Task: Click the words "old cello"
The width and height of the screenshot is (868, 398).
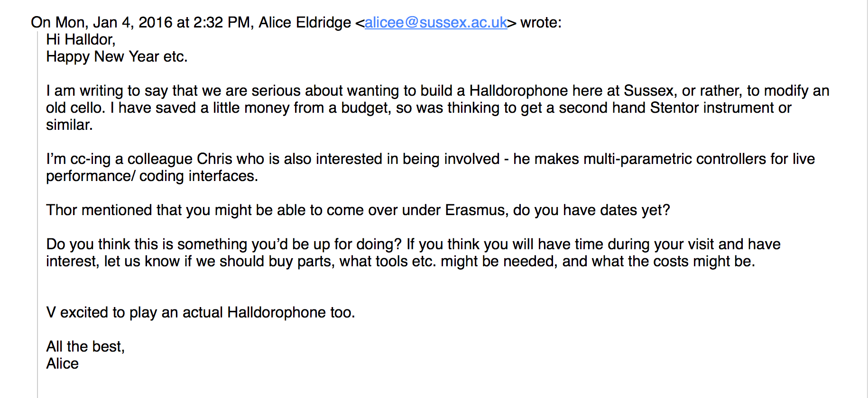Action: click(x=74, y=108)
